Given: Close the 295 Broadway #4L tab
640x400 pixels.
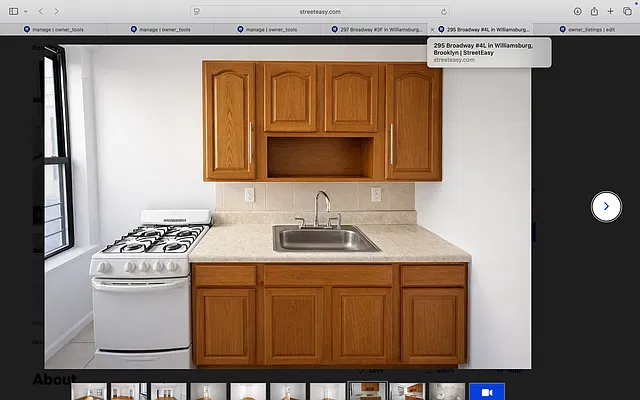Looking at the screenshot, I should tap(432, 30).
